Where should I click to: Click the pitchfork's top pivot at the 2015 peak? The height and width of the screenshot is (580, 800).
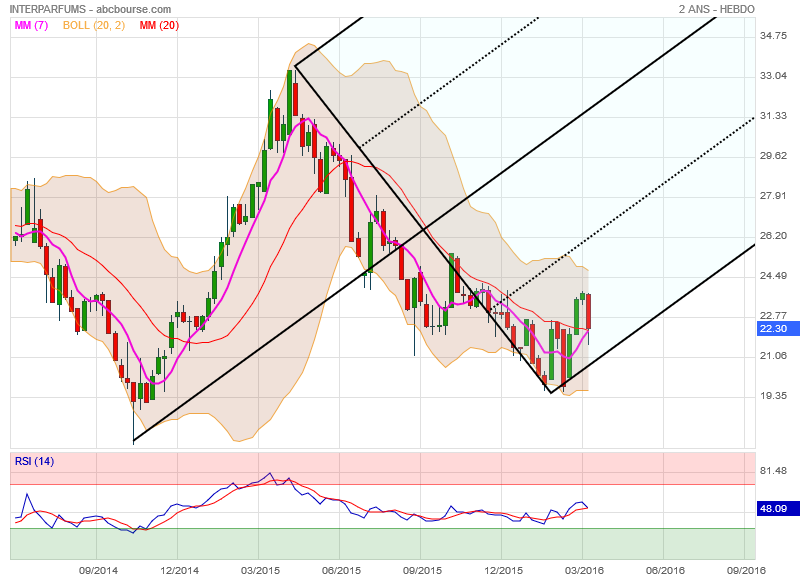(x=295, y=66)
